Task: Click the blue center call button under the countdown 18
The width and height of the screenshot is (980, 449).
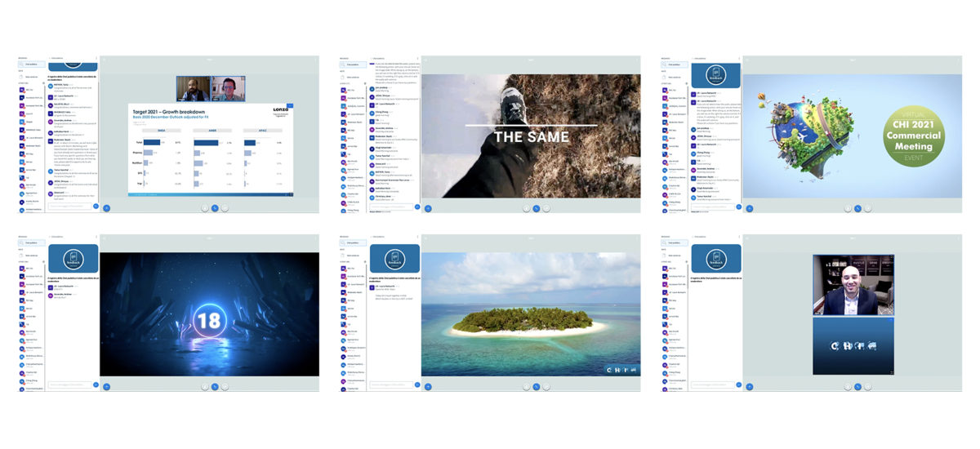Action: click(214, 386)
